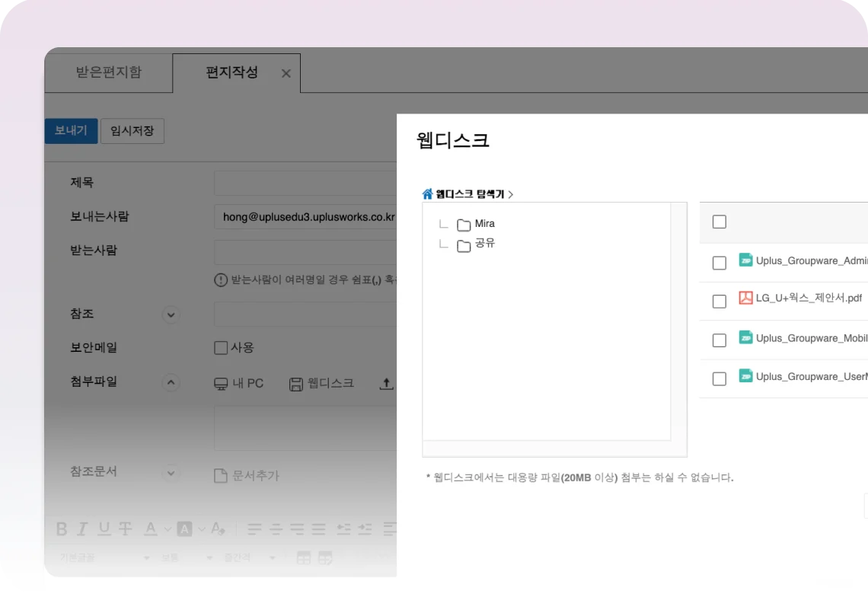Check the select-all checkbox in file list header
This screenshot has height=594, width=868.
pos(719,222)
